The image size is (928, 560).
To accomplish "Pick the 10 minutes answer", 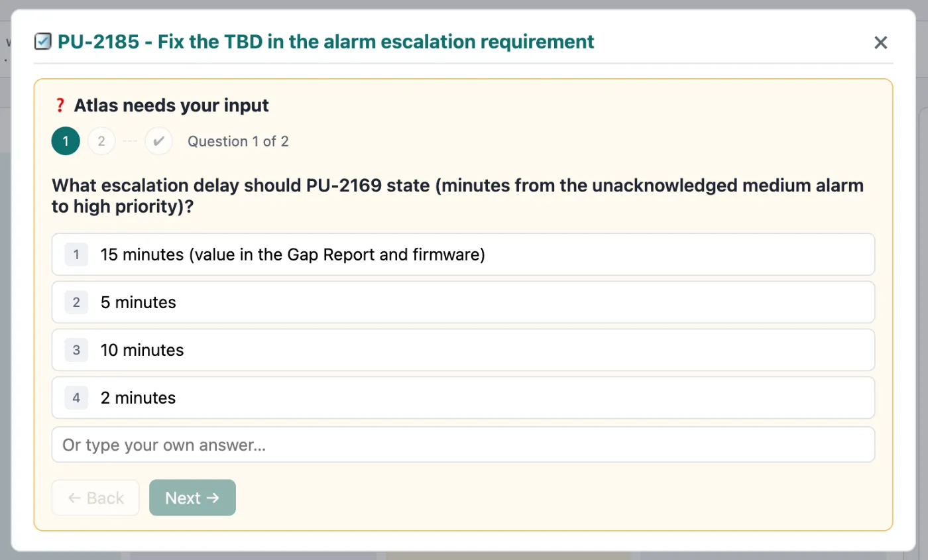I will coord(463,350).
